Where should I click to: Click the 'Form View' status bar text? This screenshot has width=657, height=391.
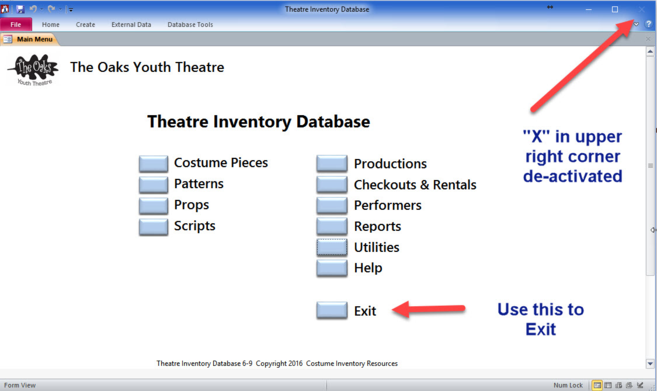(x=20, y=385)
